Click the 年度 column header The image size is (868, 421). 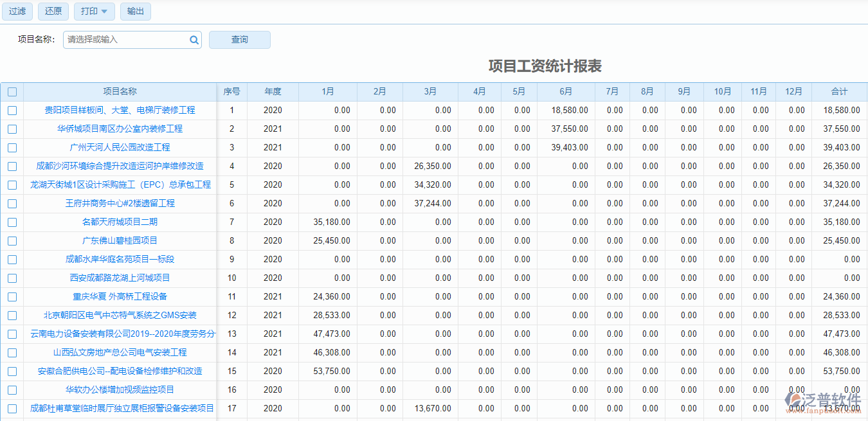pyautogui.click(x=272, y=91)
